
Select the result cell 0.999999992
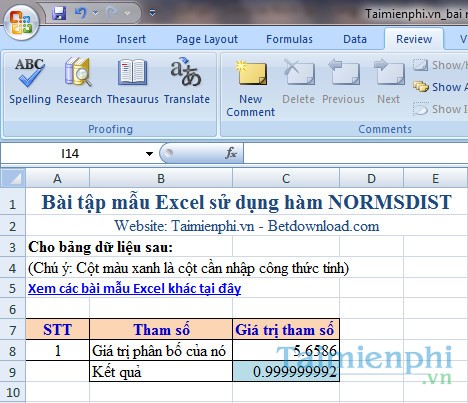pos(286,372)
